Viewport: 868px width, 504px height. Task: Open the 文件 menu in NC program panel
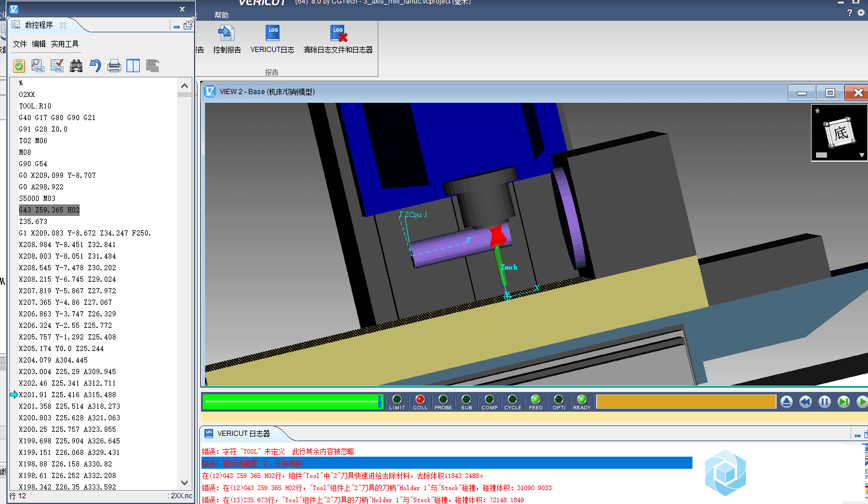(x=20, y=44)
